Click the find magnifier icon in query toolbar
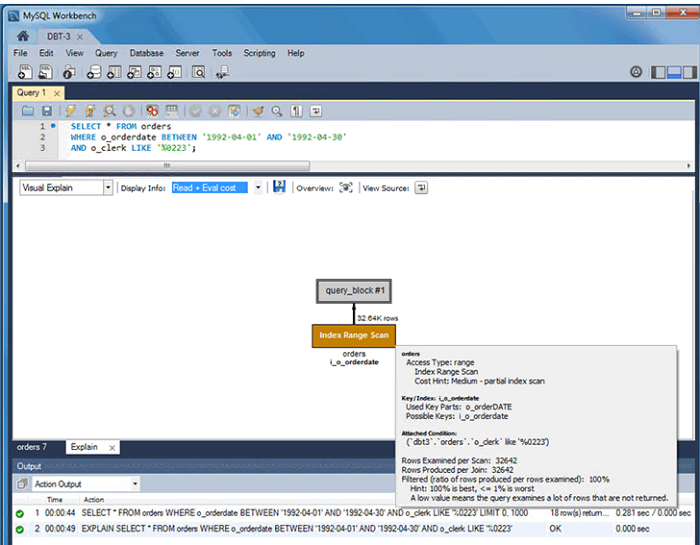 [x=278, y=111]
